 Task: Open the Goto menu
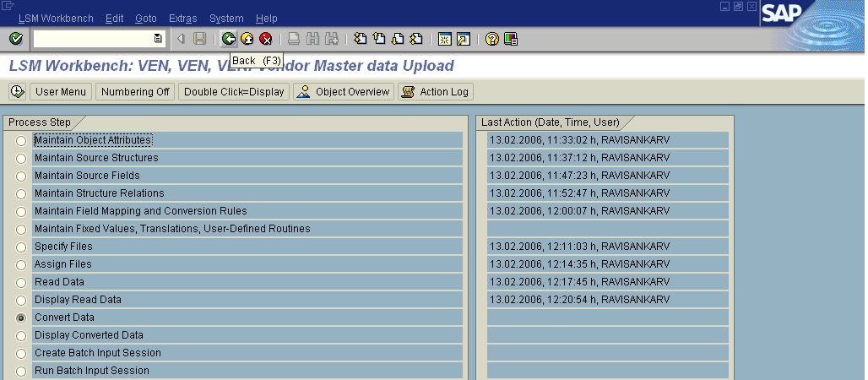tap(145, 19)
